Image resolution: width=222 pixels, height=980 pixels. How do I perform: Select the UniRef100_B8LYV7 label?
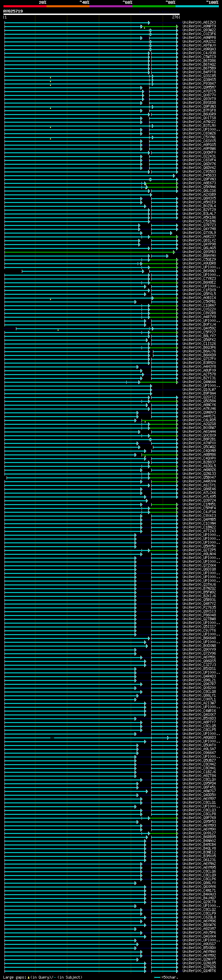click(x=199, y=336)
